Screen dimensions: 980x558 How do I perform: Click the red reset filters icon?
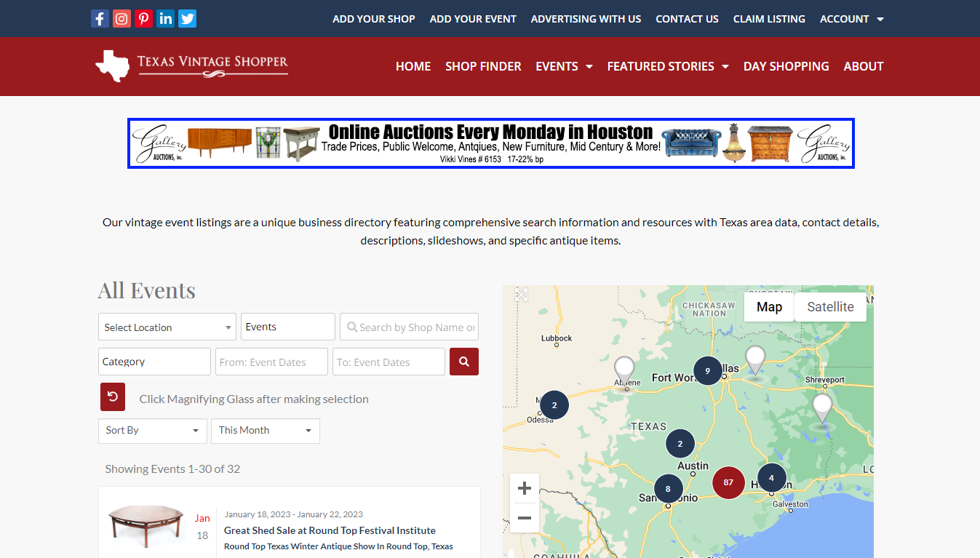[x=113, y=396]
